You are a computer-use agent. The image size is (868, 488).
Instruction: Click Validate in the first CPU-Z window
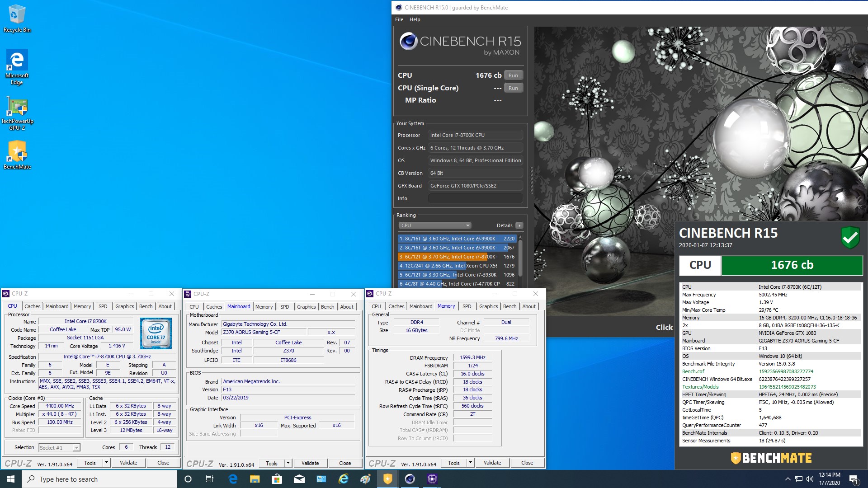click(x=128, y=463)
